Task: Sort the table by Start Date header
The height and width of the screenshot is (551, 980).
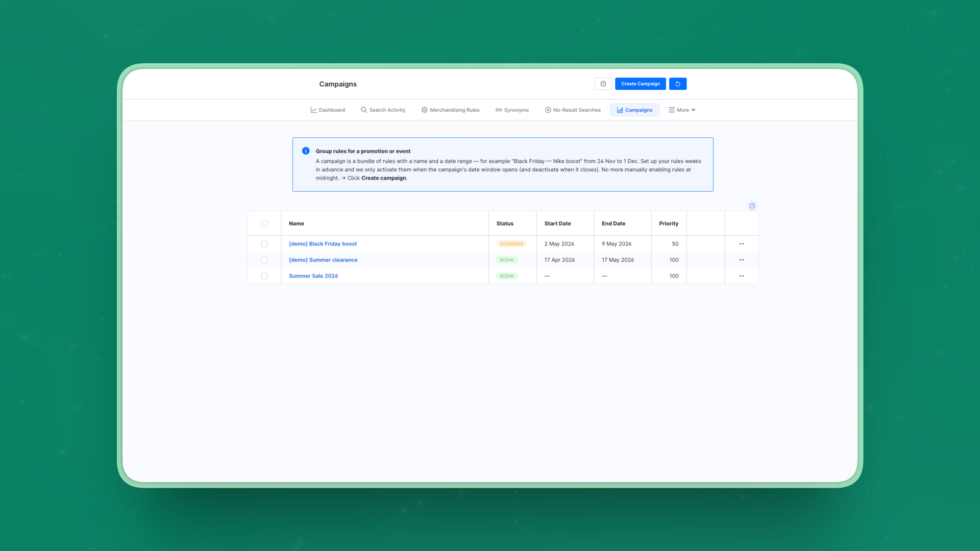Action: click(557, 223)
